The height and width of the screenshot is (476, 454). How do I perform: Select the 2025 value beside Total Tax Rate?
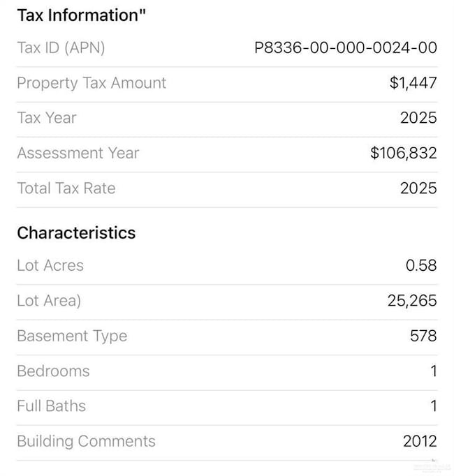point(418,188)
